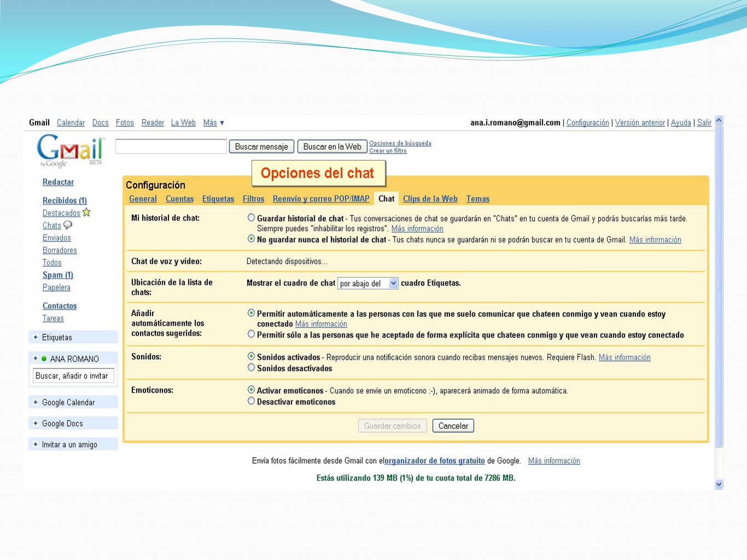This screenshot has height=560, width=747.
Task: Click Configuración link at top right
Action: (588, 122)
